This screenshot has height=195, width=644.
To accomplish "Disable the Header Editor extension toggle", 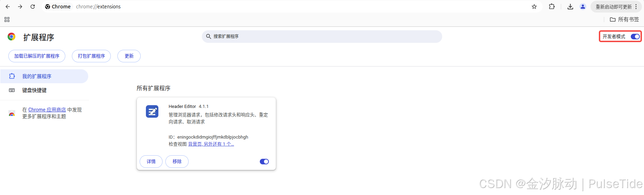I will point(264,162).
